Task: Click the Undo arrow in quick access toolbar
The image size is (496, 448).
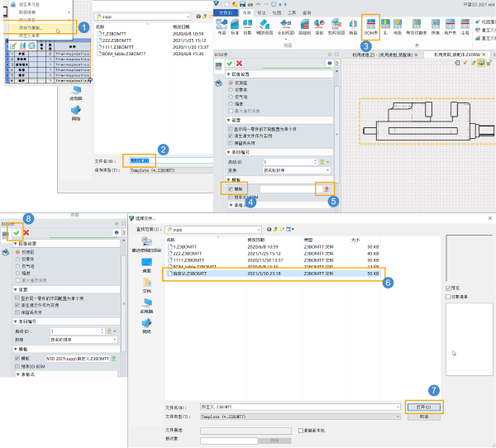Action: point(258,4)
